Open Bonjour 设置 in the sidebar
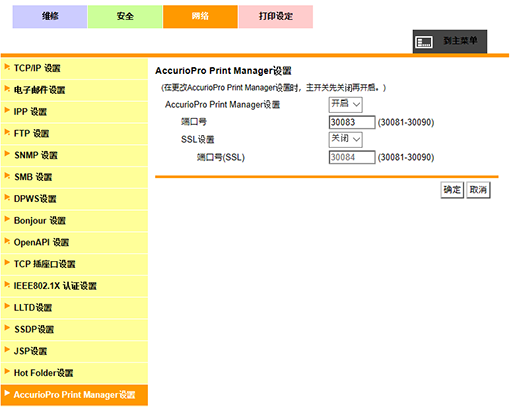The image size is (517, 407). [x=74, y=221]
